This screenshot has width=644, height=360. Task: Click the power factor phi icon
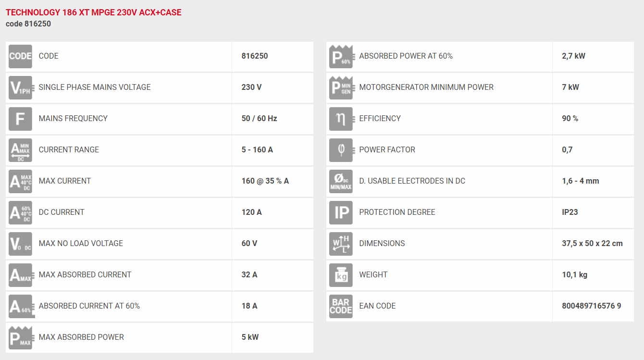click(x=341, y=150)
